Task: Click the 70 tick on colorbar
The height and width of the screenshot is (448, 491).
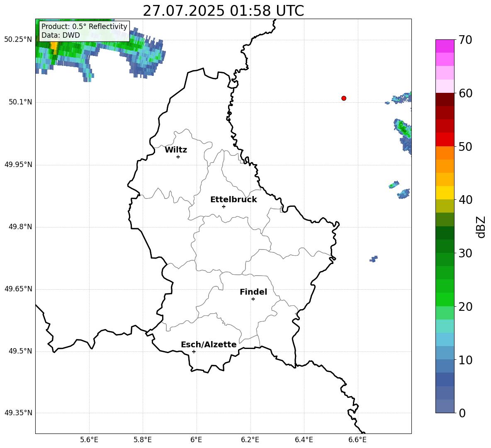Action: click(465, 40)
